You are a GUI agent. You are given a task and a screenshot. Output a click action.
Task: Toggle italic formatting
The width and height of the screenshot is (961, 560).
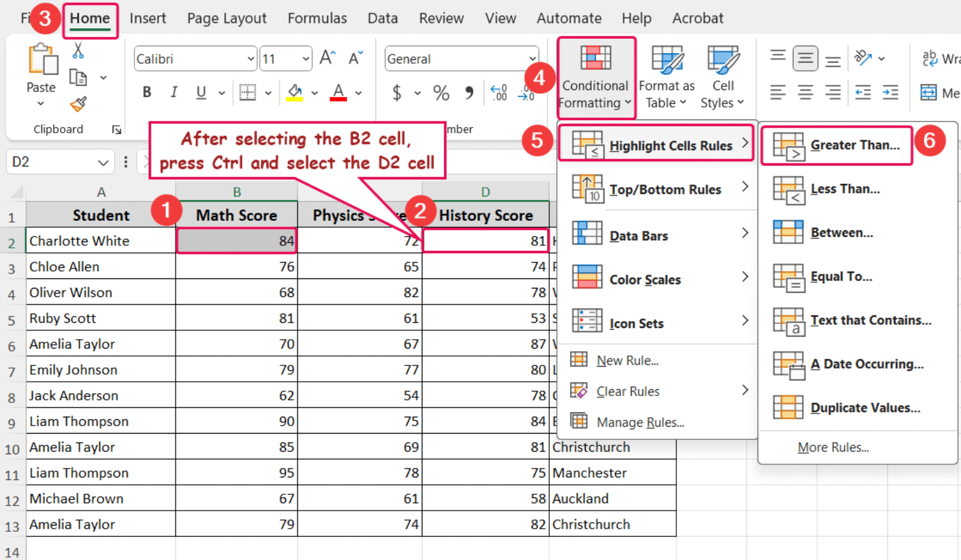pos(173,92)
